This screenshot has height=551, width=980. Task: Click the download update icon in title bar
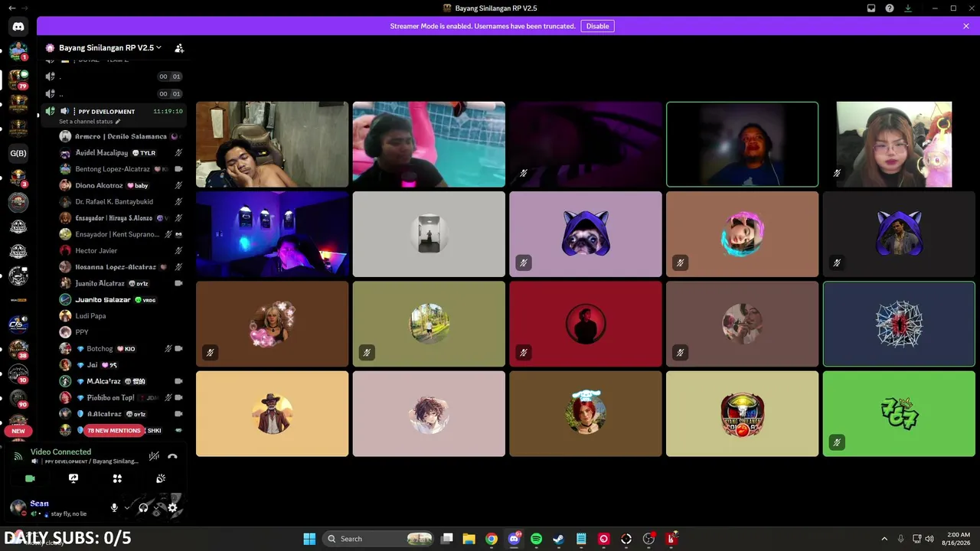pyautogui.click(x=908, y=8)
